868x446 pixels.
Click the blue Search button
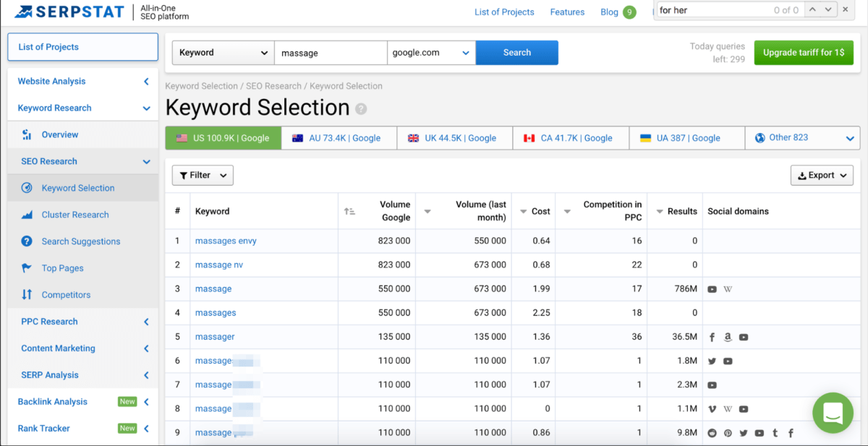[516, 53]
